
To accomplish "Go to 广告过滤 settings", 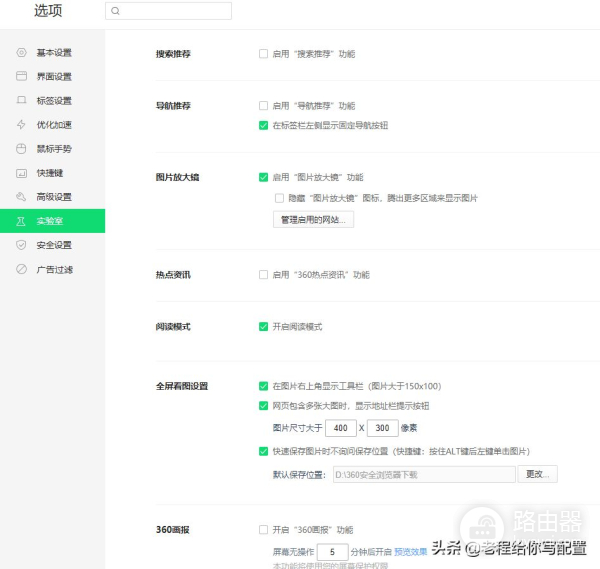I will 52,269.
